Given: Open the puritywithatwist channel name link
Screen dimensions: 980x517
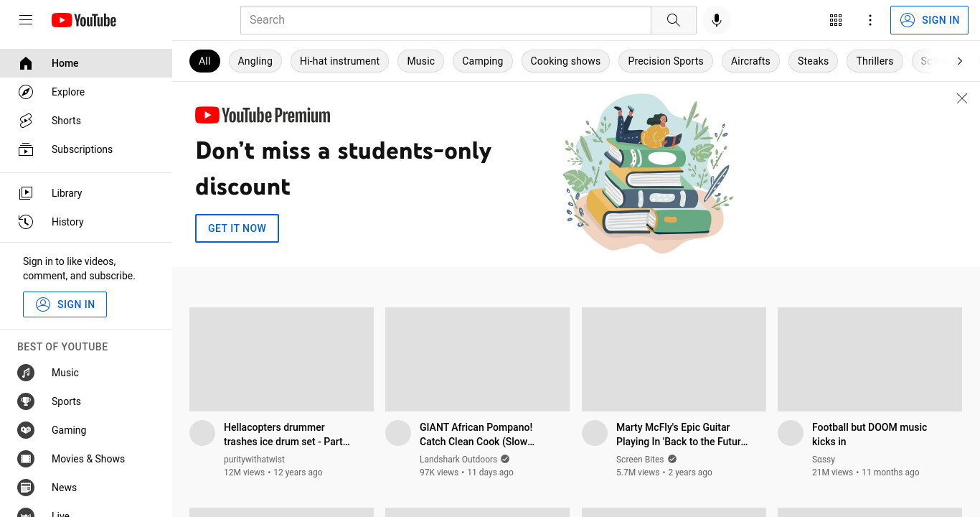Looking at the screenshot, I should click(254, 460).
